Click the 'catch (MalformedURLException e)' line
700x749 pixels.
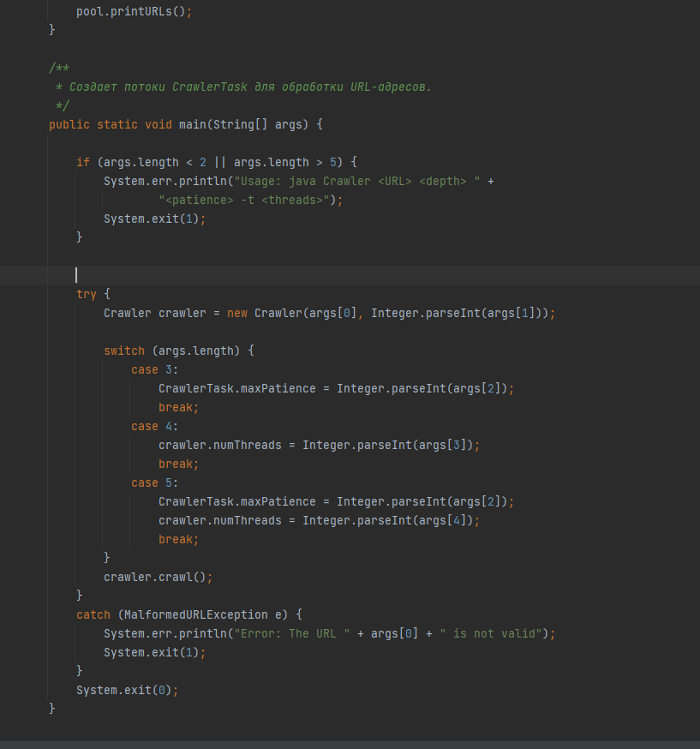[189, 615]
